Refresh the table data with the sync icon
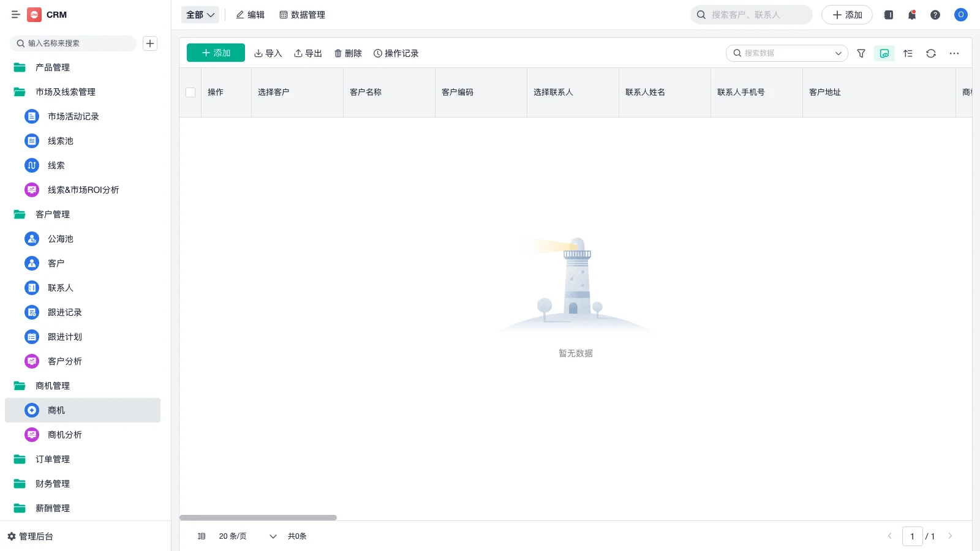 coord(931,53)
